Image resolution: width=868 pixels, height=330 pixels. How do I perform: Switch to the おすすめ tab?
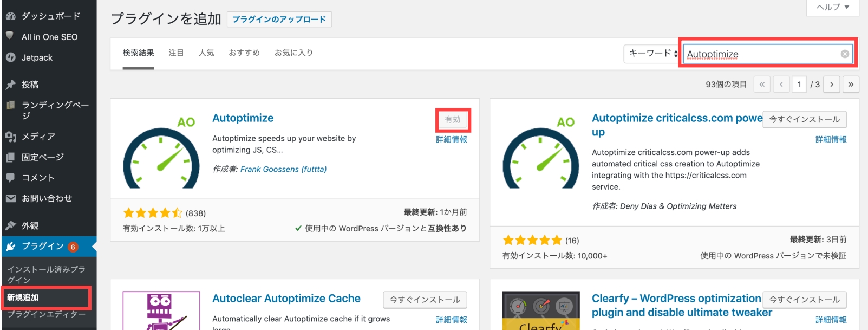(244, 53)
